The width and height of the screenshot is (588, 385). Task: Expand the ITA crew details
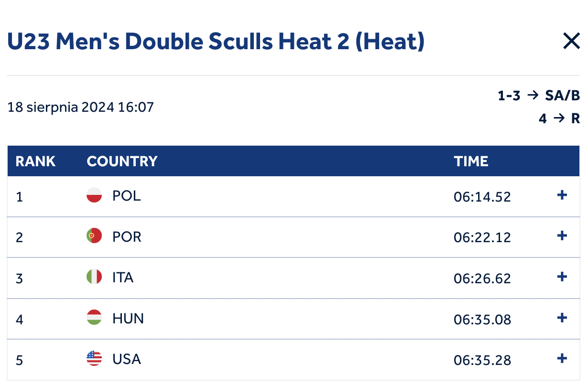[x=562, y=277]
